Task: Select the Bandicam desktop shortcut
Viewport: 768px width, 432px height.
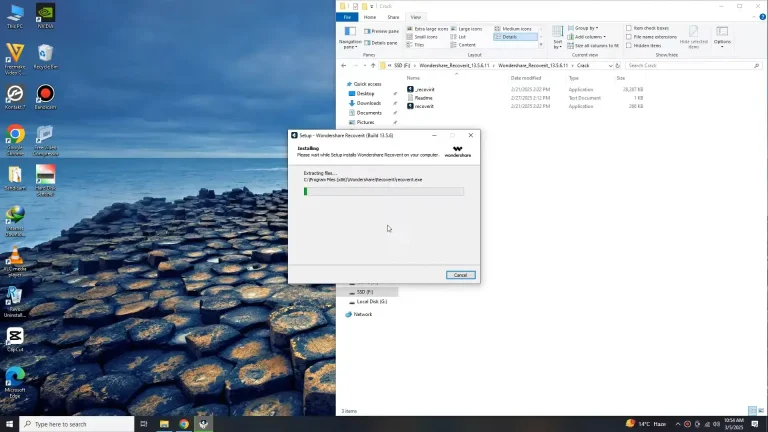Action: [x=45, y=97]
